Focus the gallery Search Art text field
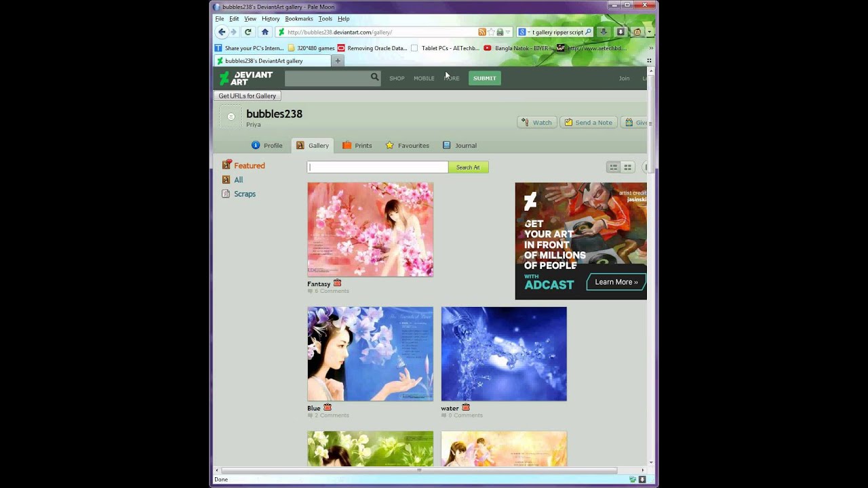Viewport: 868px width, 488px height. pos(378,167)
